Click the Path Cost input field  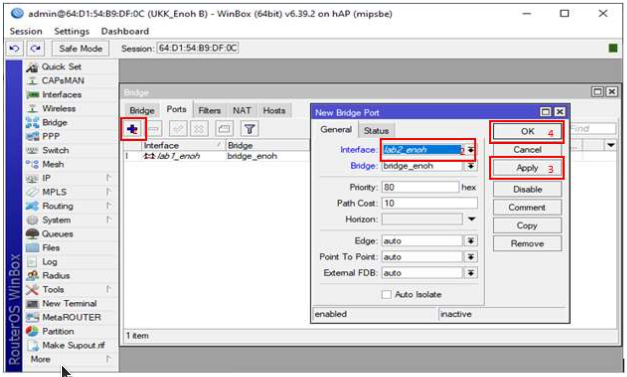429,203
